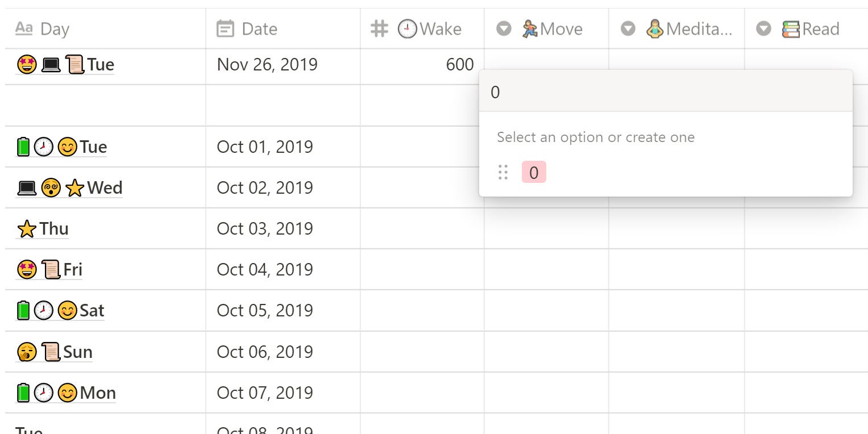The image size is (868, 434).
Task: Click the Nov 26, 2019 date cell
Action: tap(283, 65)
